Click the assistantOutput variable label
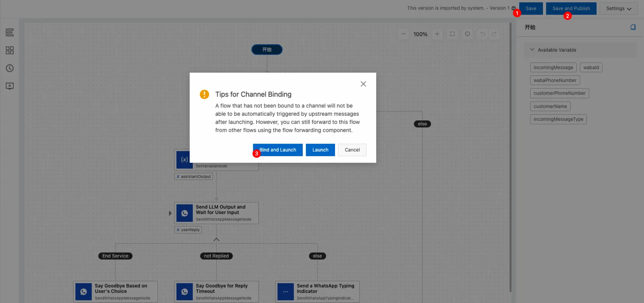644x303 pixels. (194, 176)
